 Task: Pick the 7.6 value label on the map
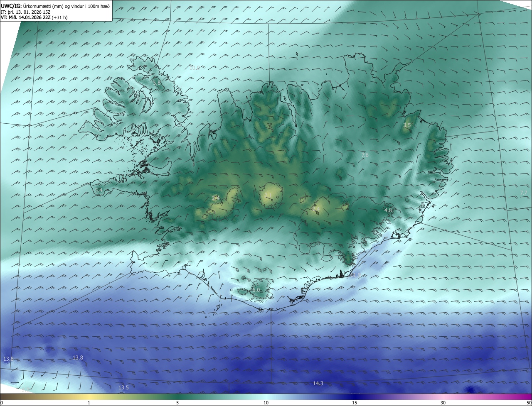tap(365, 155)
